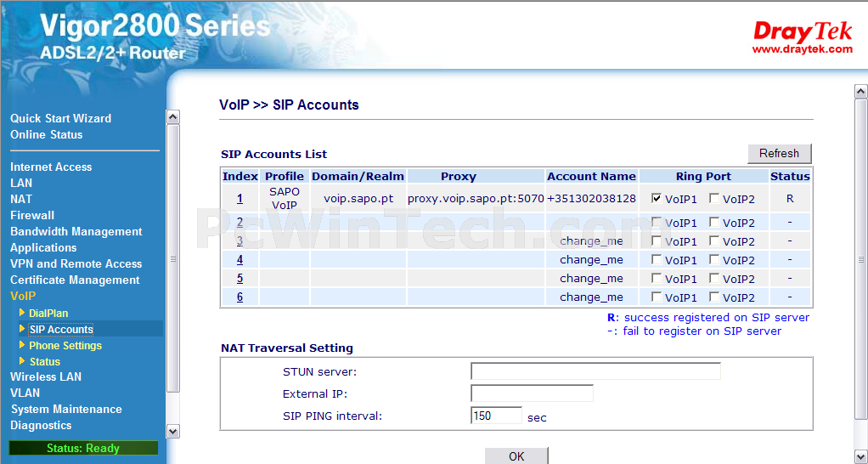Viewport: 868px width, 464px height.
Task: Open the Applications menu
Action: (x=43, y=247)
